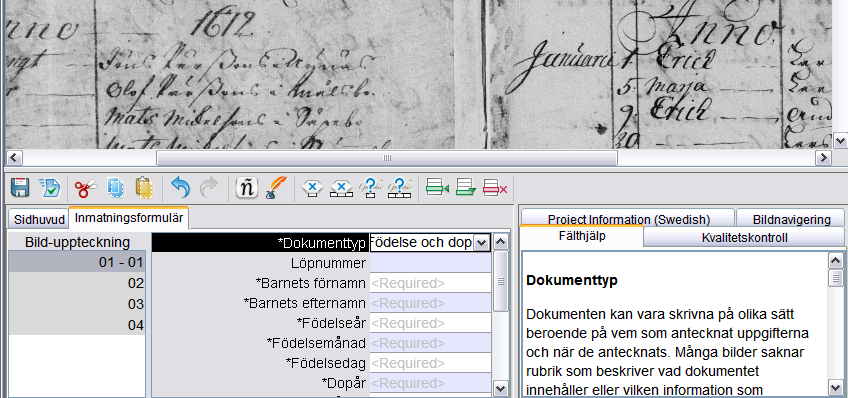This screenshot has width=848, height=398.
Task: Click the entry form vertical scrollbar thumb
Action: click(501, 281)
